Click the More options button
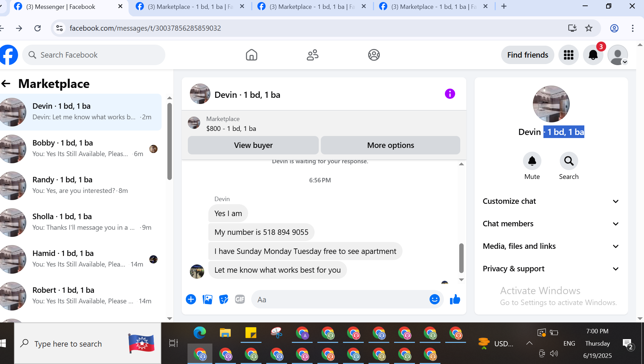This screenshot has height=364, width=644. click(391, 145)
